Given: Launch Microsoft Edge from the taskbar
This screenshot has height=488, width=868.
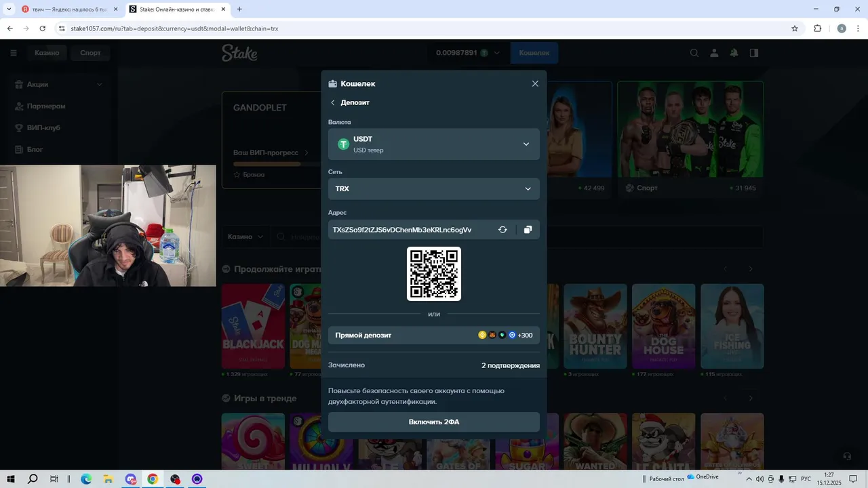Looking at the screenshot, I should (86, 479).
